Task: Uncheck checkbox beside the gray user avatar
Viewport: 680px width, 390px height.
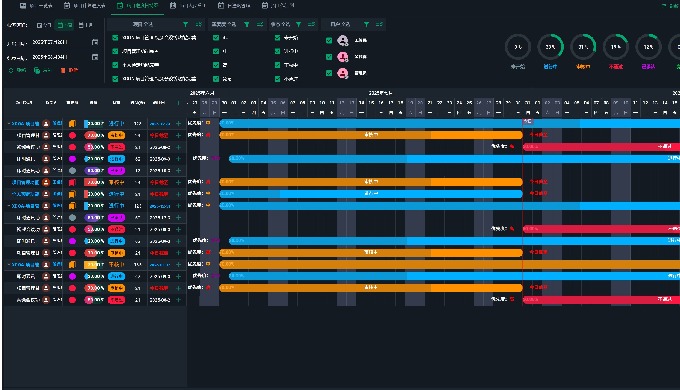Action: point(329,40)
